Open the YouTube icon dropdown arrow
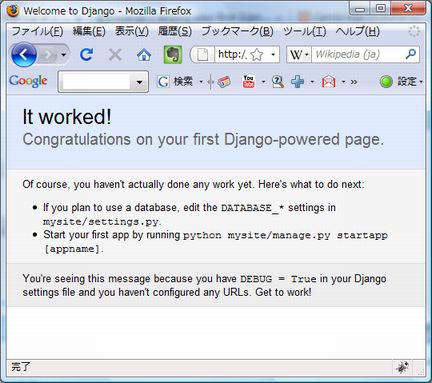The height and width of the screenshot is (383, 432). point(263,82)
